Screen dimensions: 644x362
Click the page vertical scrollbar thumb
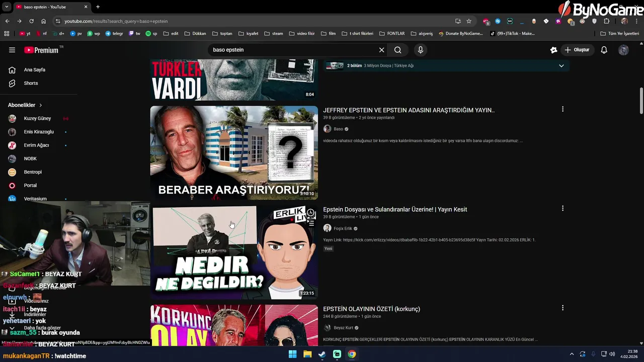641,101
